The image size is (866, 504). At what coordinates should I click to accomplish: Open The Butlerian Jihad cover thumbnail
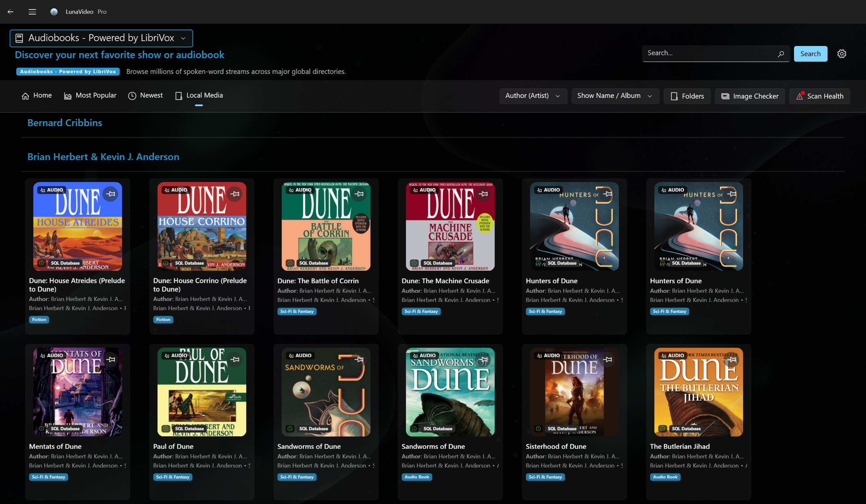point(699,392)
